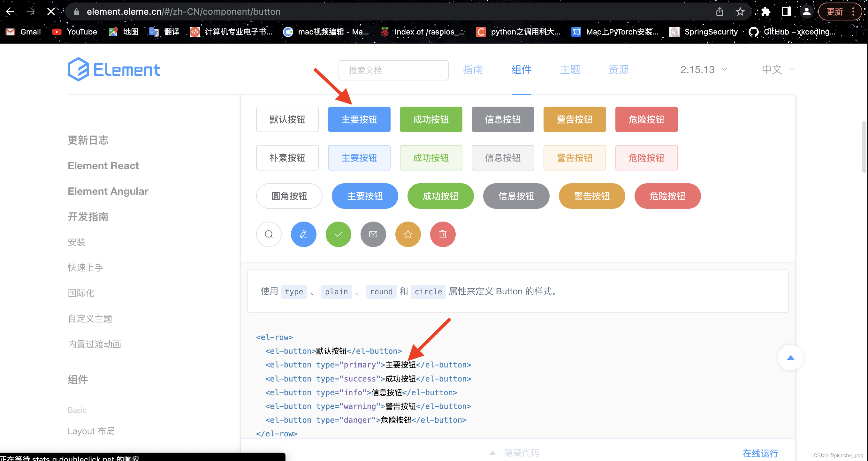The image size is (868, 461).
Task: Click the red circular delete trash button
Action: 443,234
